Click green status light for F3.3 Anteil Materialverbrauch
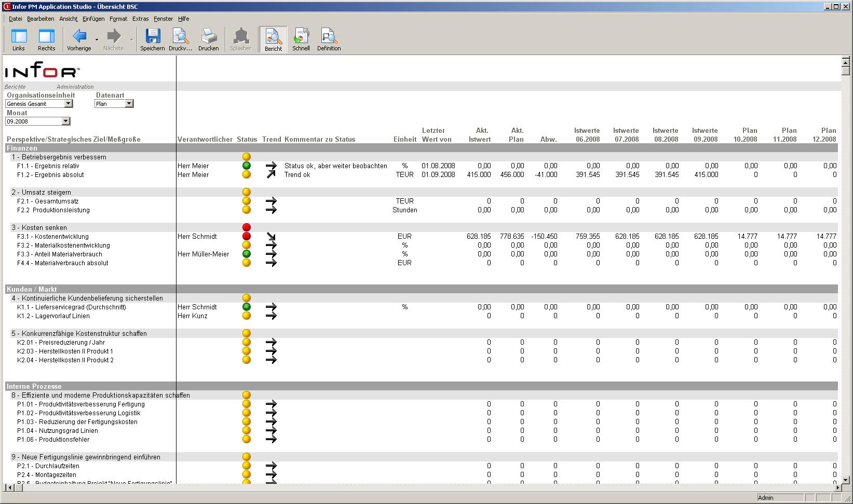 click(247, 254)
